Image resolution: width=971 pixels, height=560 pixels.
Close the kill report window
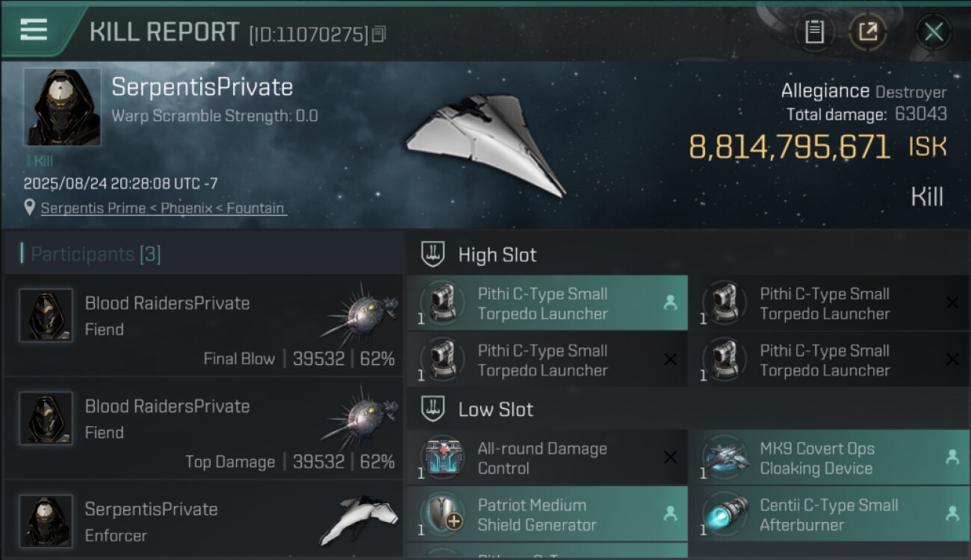pos(933,32)
